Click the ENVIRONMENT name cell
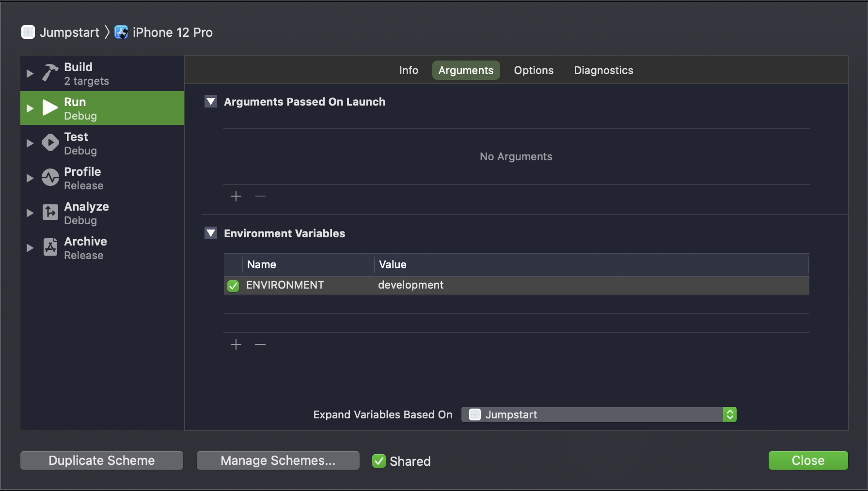The height and width of the screenshot is (491, 868). (x=285, y=285)
